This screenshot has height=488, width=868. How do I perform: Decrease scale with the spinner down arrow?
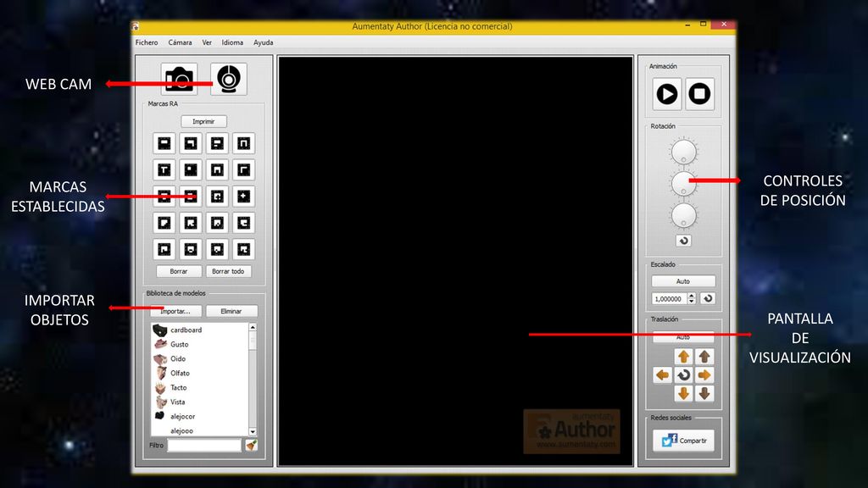692,302
